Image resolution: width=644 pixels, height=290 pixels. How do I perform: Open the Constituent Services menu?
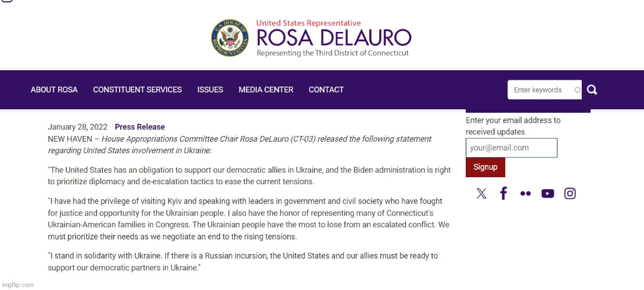pos(138,89)
